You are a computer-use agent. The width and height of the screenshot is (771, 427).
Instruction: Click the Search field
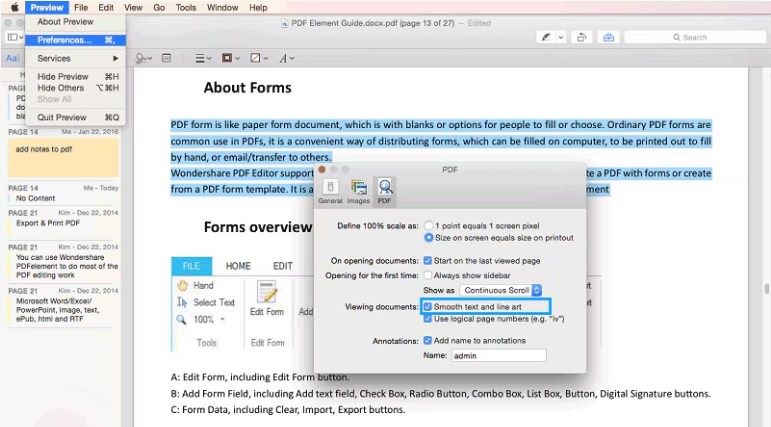tap(695, 37)
